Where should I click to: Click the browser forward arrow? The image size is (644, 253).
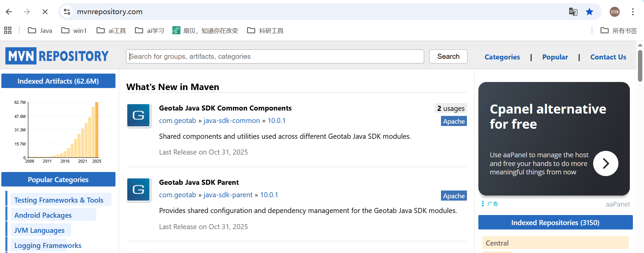pyautogui.click(x=27, y=12)
